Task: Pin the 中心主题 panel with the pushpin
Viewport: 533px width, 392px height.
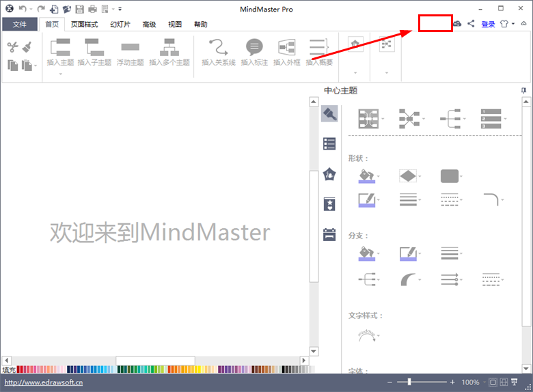Action: 523,90
